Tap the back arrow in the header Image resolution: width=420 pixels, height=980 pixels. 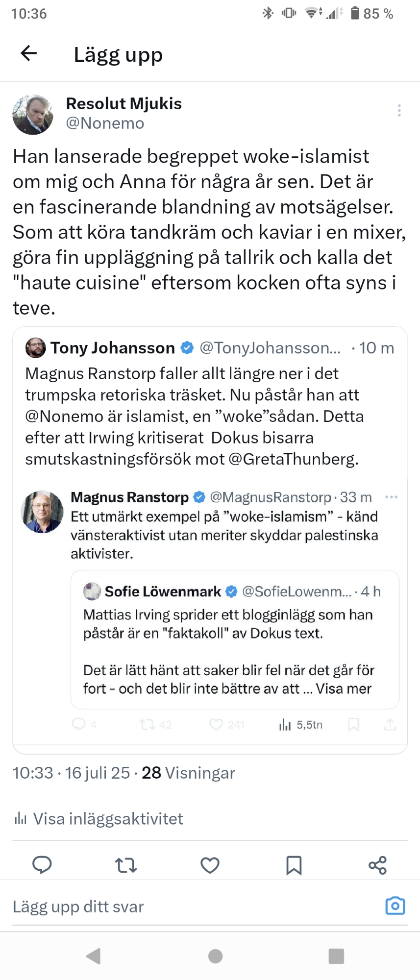(x=29, y=53)
